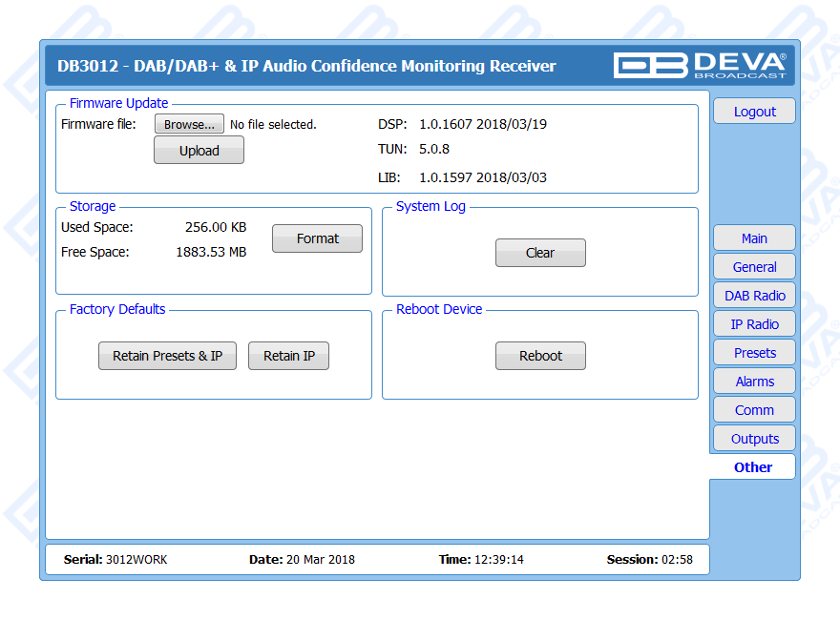Image resolution: width=840 pixels, height=620 pixels.
Task: Navigate to the Comm tab
Action: point(754,410)
